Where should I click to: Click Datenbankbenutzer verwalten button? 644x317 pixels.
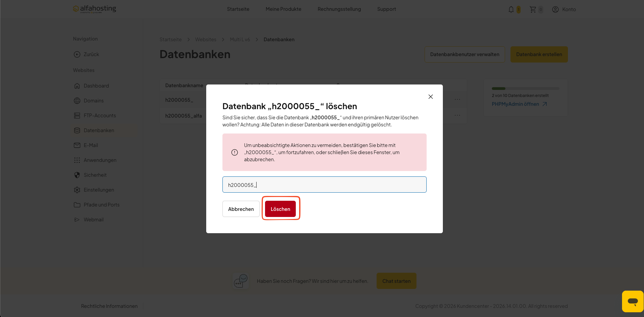click(x=464, y=54)
